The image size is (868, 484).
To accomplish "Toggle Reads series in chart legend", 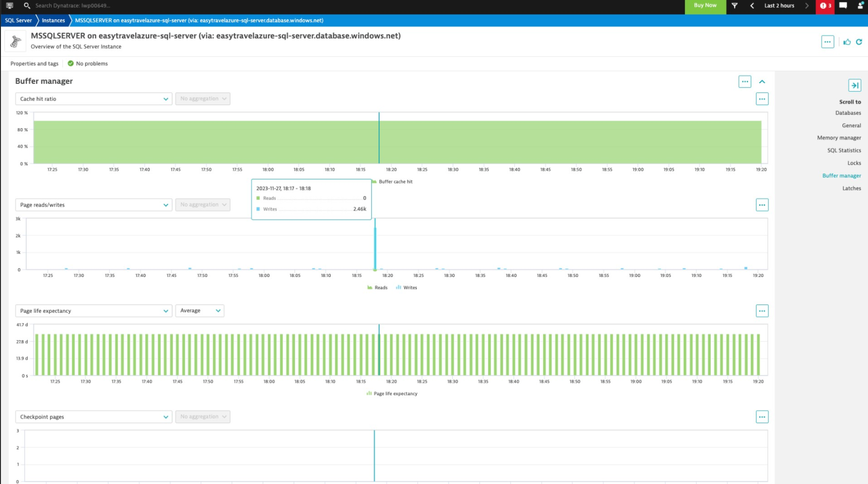I will pos(377,287).
